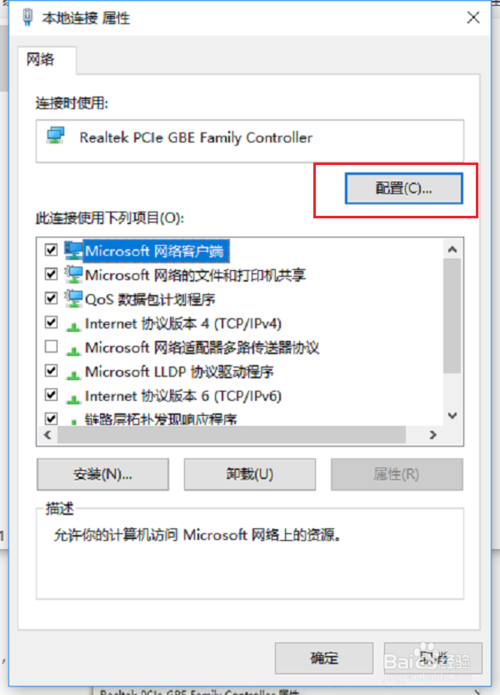This screenshot has width=500, height=695.
Task: Select the 文件和打印机共享 service icon
Action: point(74,275)
